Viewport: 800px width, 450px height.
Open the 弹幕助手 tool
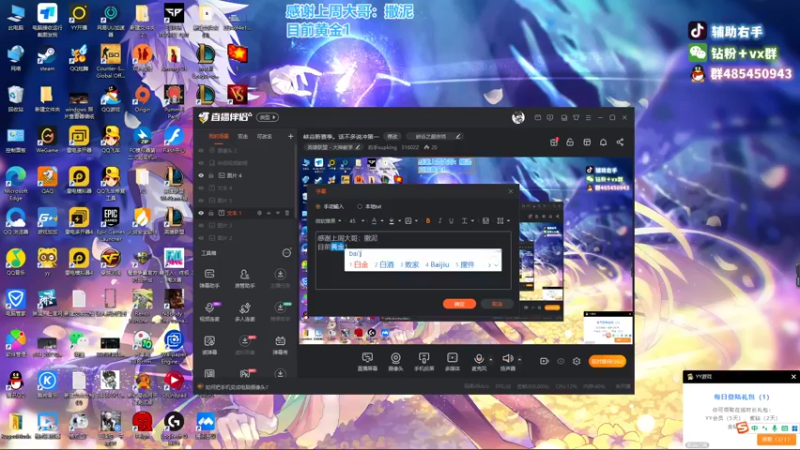point(209,279)
